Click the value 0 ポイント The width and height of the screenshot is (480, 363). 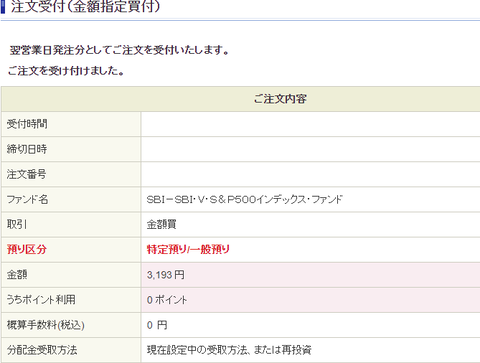167,300
